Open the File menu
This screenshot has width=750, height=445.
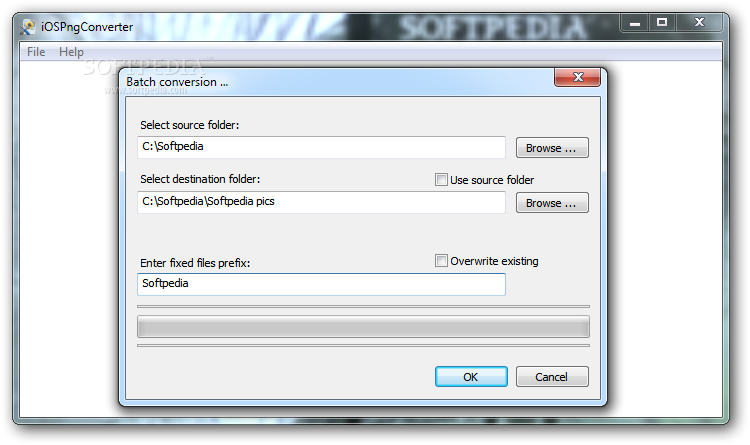pos(36,52)
